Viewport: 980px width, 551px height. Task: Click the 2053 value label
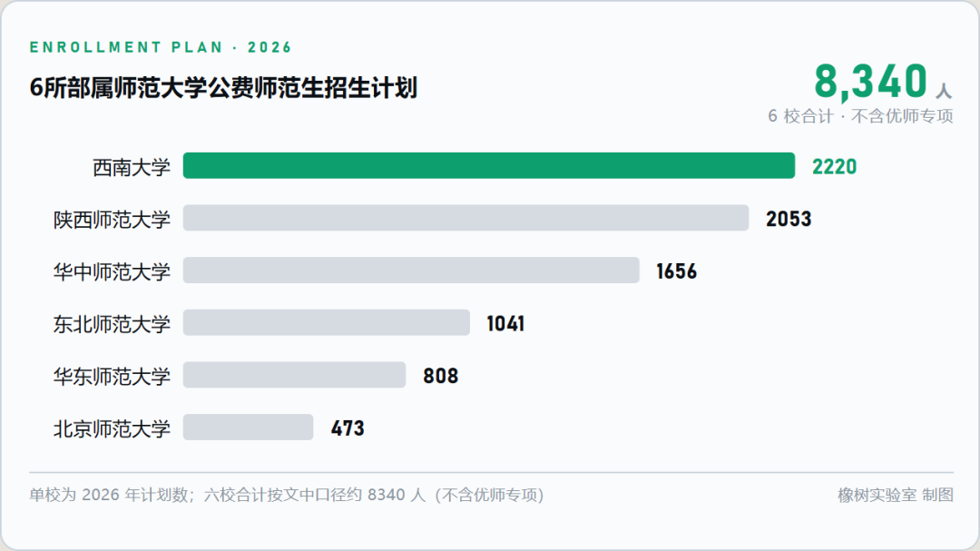[789, 219]
